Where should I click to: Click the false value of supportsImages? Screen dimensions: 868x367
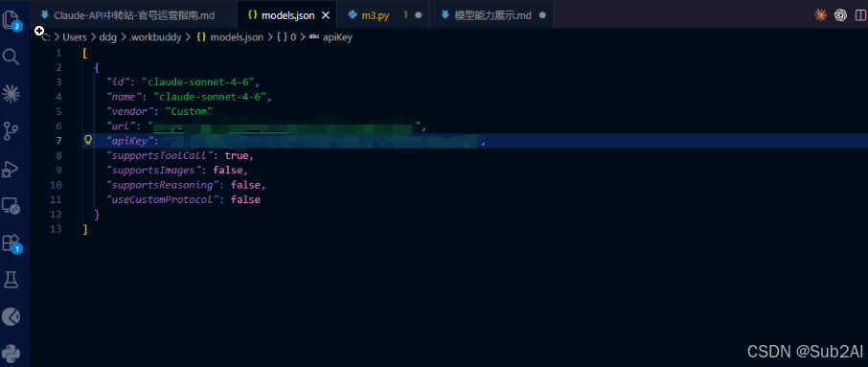click(227, 170)
